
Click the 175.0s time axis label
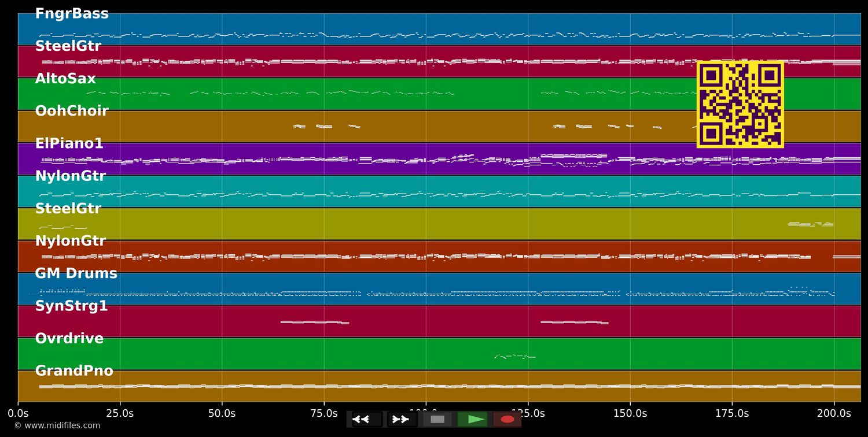coord(731,413)
